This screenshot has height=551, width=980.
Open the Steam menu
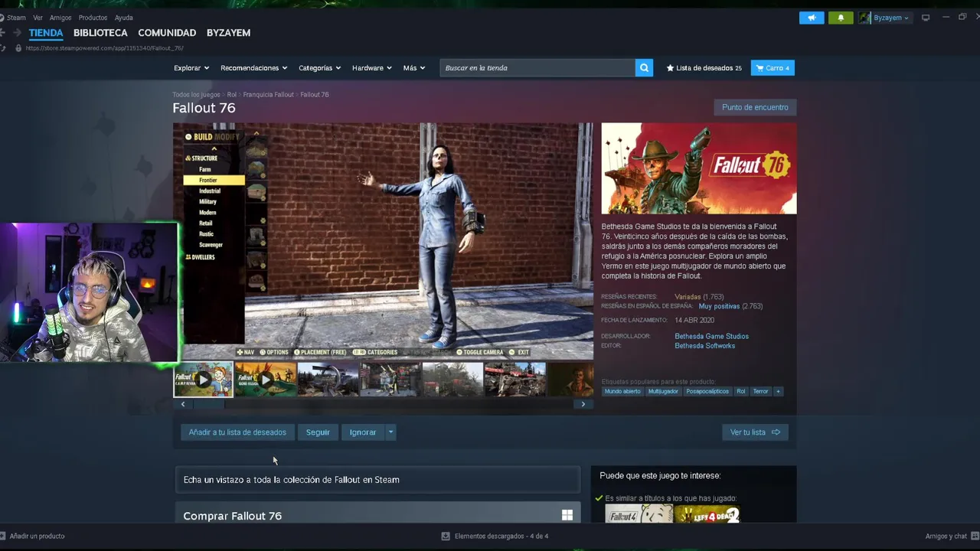(x=16, y=18)
